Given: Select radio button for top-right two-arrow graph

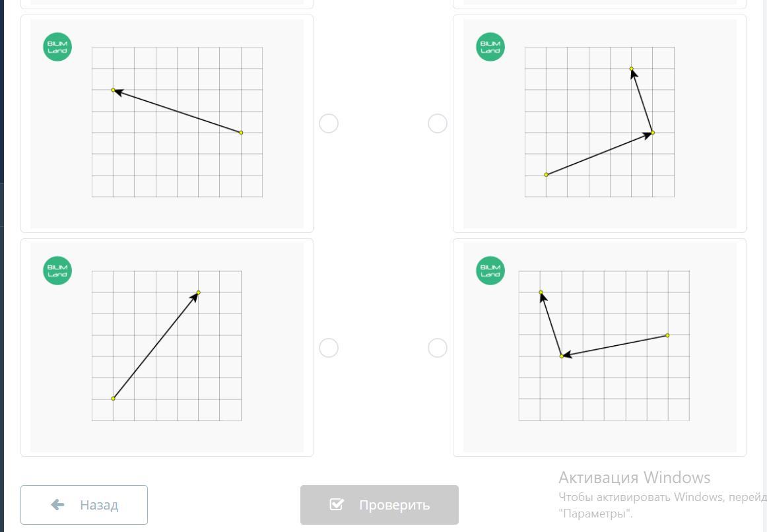Looking at the screenshot, I should click(438, 123).
